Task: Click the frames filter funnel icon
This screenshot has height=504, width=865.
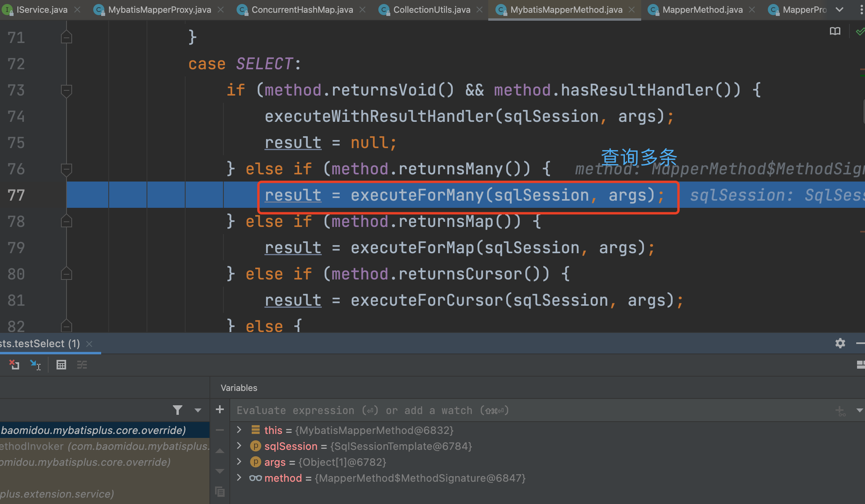Action: [178, 410]
